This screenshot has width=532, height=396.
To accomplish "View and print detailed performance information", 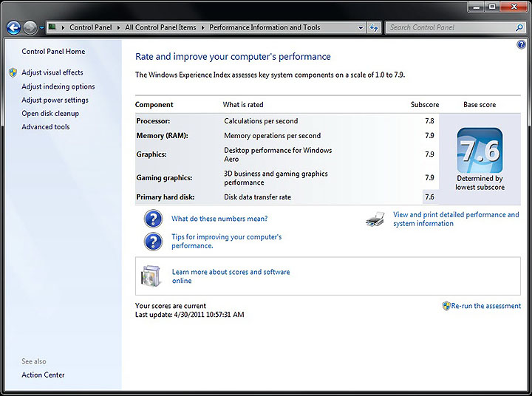I will click(456, 219).
